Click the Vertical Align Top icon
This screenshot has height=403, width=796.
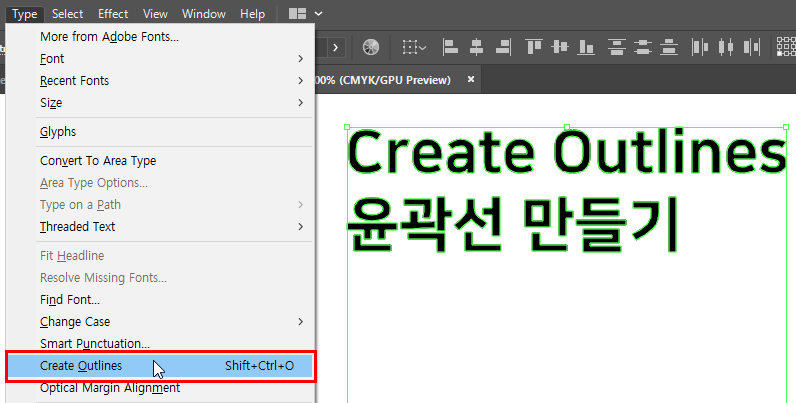534,47
